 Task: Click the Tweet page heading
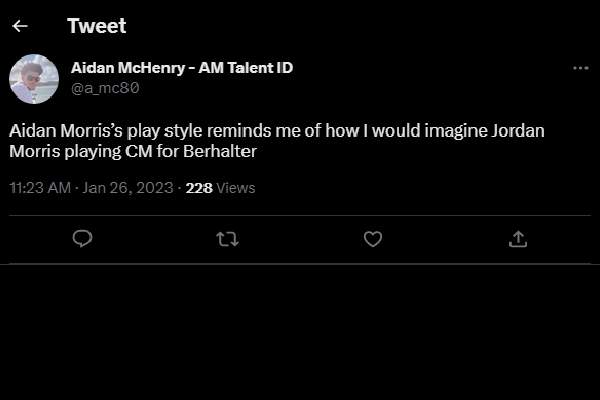(97, 26)
